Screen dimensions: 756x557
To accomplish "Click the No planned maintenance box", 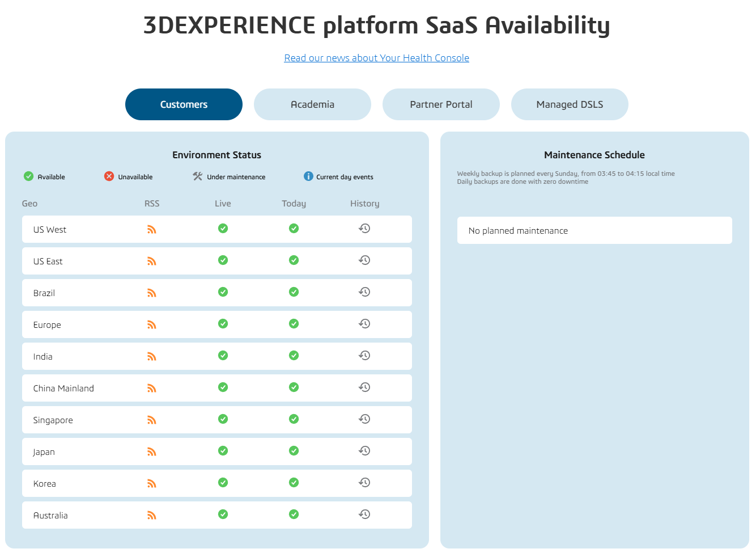I will (x=594, y=230).
